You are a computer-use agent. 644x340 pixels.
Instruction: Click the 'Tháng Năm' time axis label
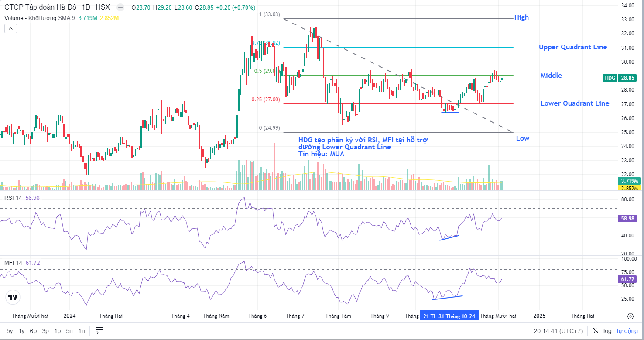click(216, 316)
